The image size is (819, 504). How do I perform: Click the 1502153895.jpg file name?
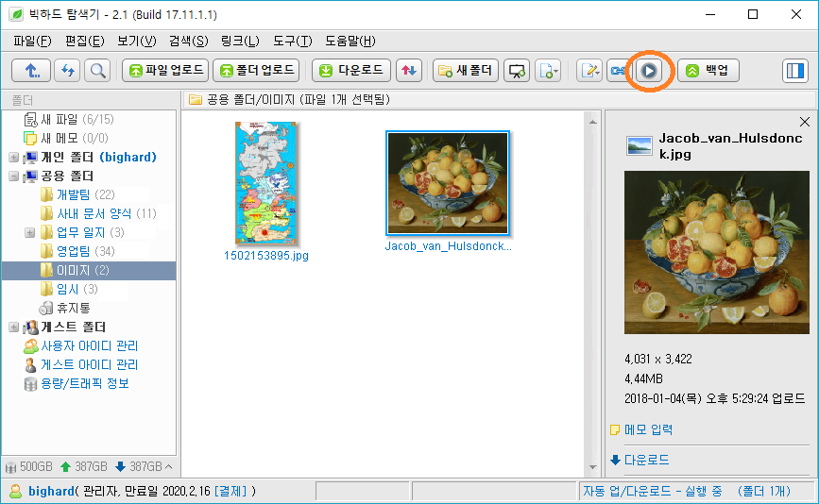point(265,256)
